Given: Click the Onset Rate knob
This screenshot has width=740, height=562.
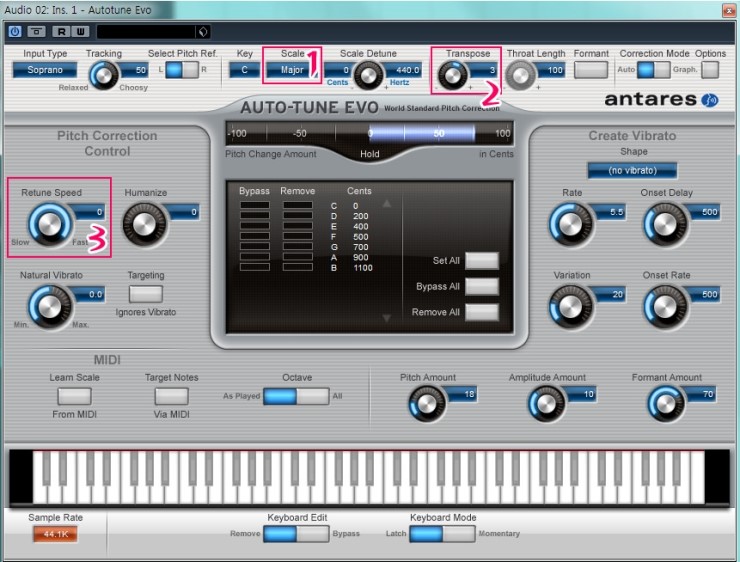Looking at the screenshot, I should [665, 307].
